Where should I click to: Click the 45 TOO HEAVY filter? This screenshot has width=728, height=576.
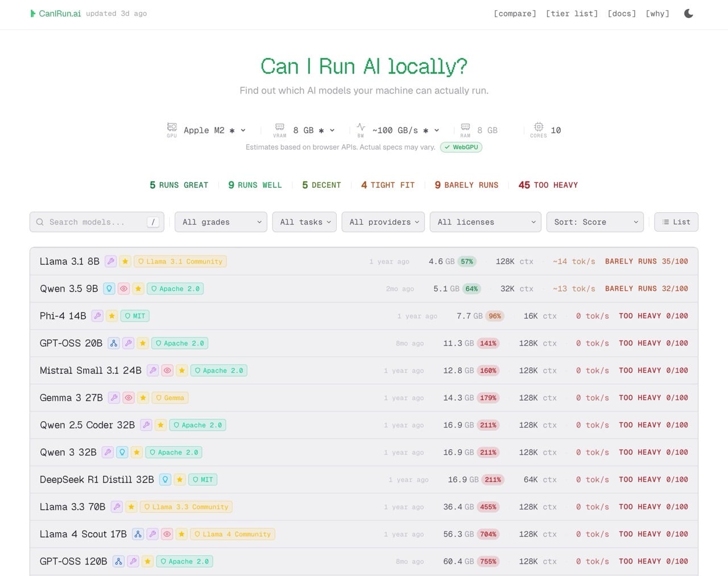pos(548,185)
